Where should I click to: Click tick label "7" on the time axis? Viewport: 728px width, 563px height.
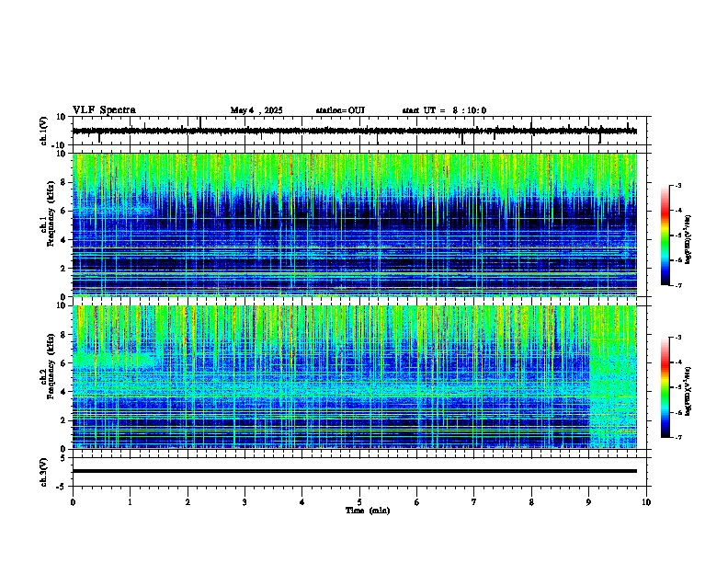click(474, 502)
